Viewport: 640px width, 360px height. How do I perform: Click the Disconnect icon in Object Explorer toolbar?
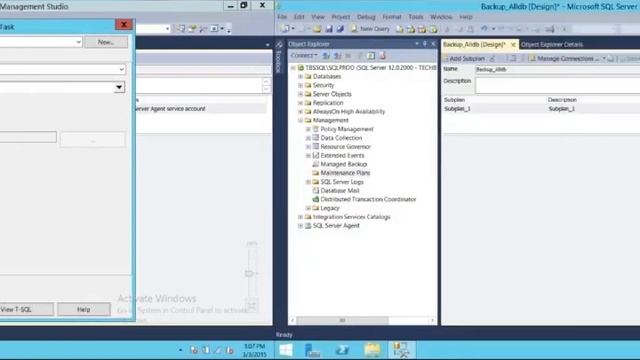click(x=337, y=56)
